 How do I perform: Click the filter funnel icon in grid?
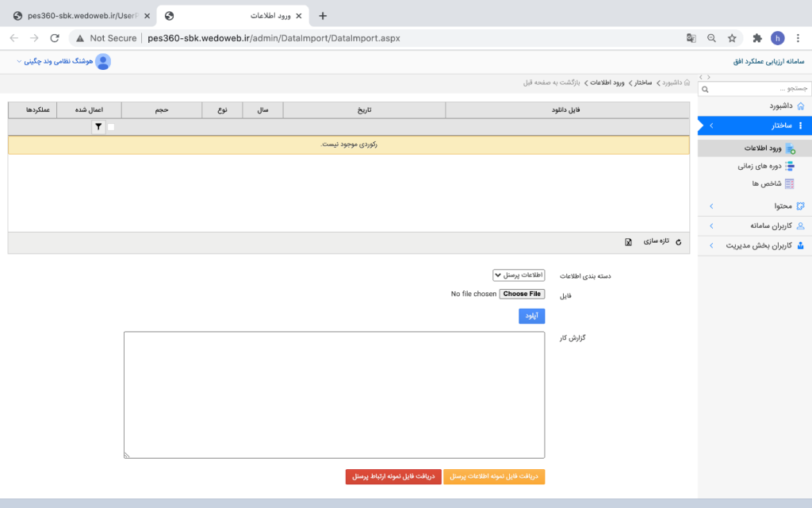pyautogui.click(x=98, y=126)
